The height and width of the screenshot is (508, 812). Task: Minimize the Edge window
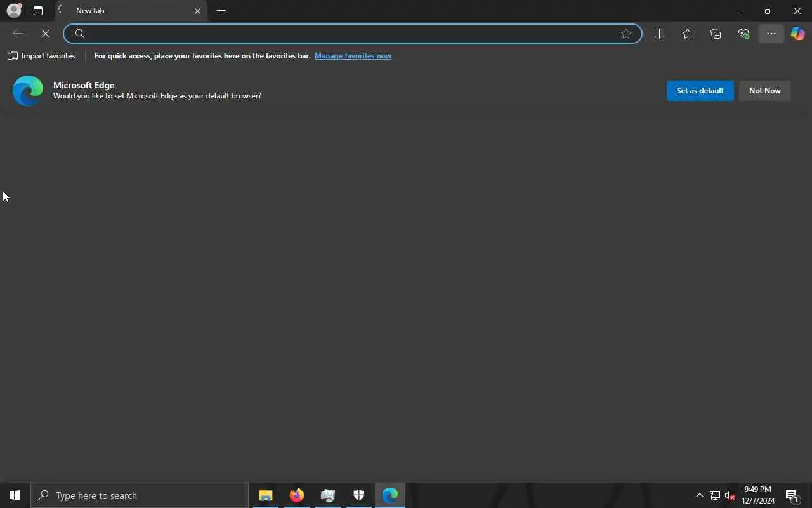pyautogui.click(x=738, y=11)
